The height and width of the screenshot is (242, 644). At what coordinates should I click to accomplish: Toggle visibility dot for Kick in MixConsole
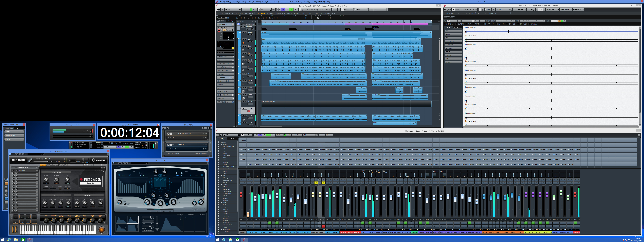coord(218,149)
